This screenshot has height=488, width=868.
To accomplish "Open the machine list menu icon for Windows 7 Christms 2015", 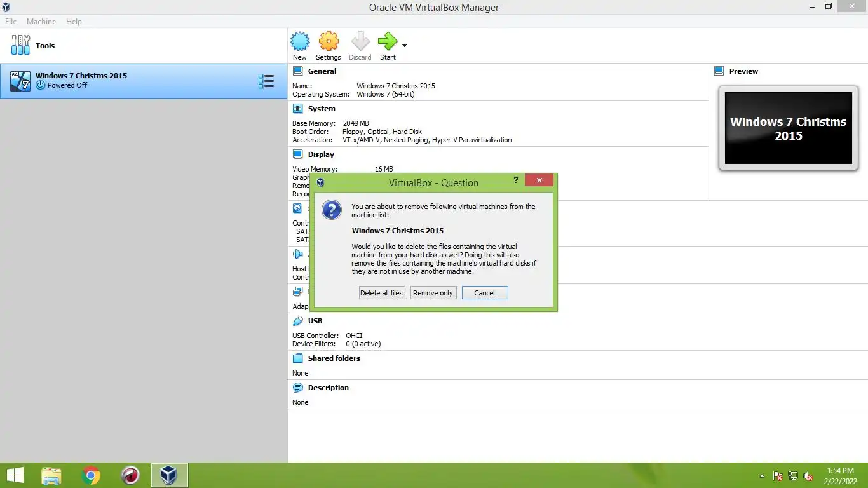I will pyautogui.click(x=266, y=81).
